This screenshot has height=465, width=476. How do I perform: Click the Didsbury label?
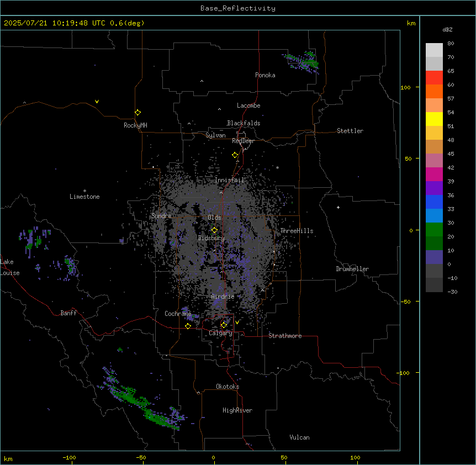tap(211, 238)
